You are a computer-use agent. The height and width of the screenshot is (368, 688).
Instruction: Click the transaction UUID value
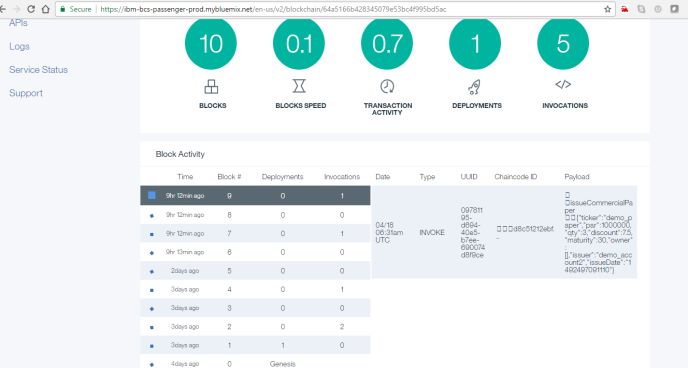click(x=473, y=232)
